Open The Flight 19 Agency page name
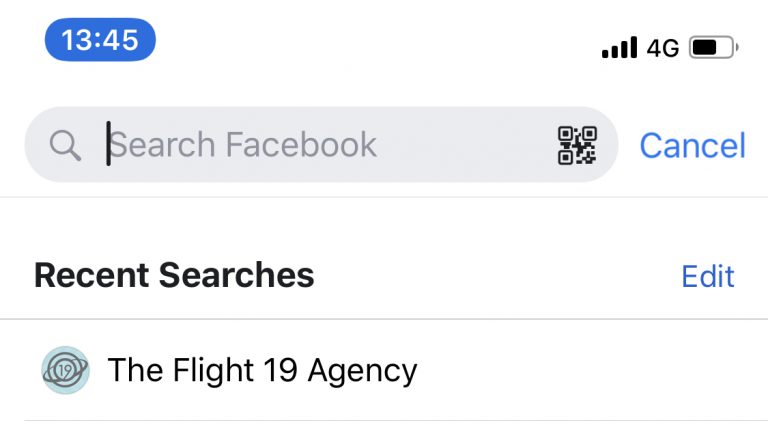 pyautogui.click(x=263, y=371)
